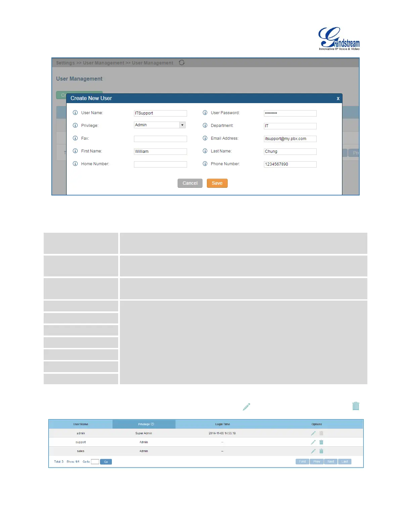Click the Privilege column sort arrow icon
411x532 pixels.
(x=152, y=424)
